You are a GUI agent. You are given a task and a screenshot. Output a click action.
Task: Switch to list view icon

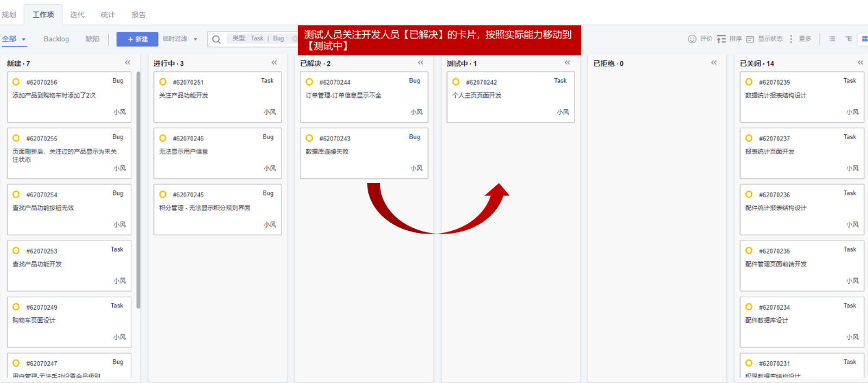[x=832, y=39]
